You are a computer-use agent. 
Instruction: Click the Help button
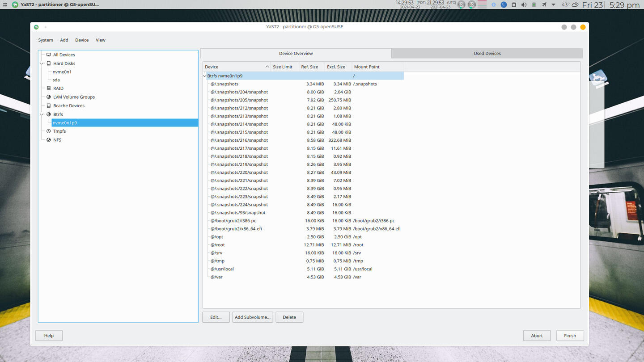click(x=49, y=336)
